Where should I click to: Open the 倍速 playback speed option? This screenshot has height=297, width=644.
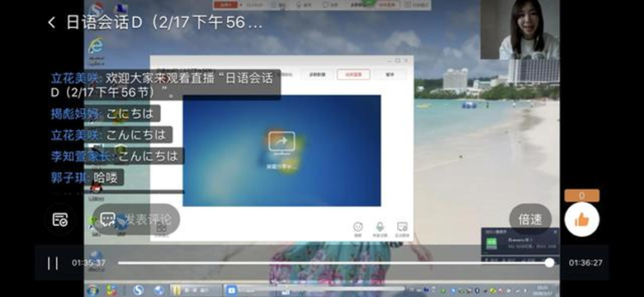[530, 219]
